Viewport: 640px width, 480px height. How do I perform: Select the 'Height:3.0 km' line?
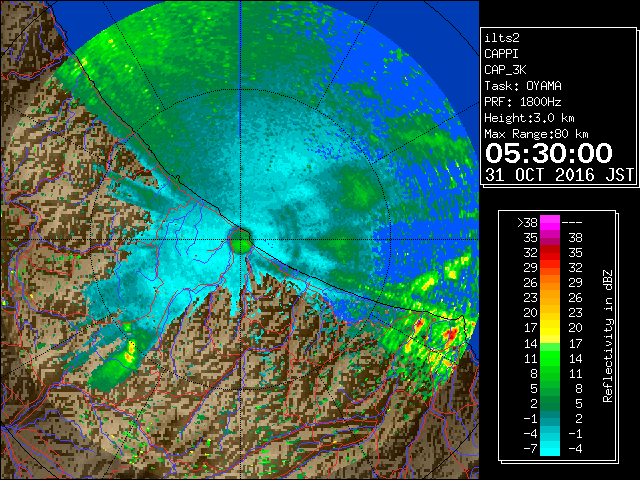tap(529, 118)
